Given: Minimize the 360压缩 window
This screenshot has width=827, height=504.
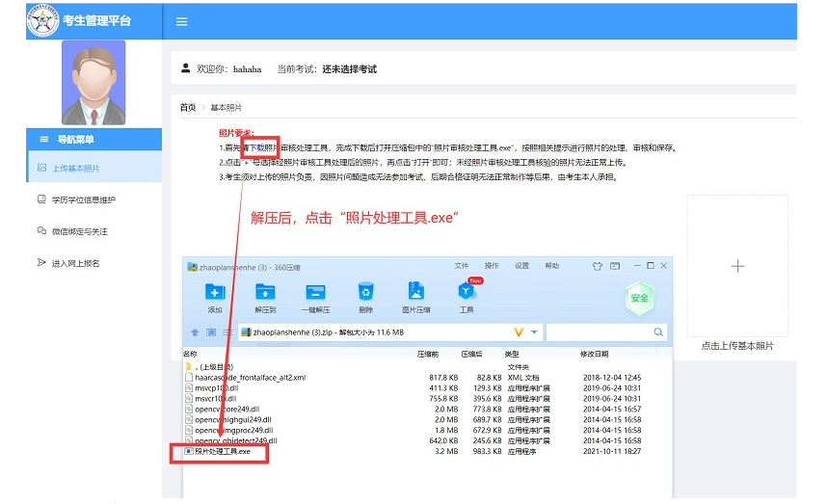Looking at the screenshot, I should (x=637, y=266).
